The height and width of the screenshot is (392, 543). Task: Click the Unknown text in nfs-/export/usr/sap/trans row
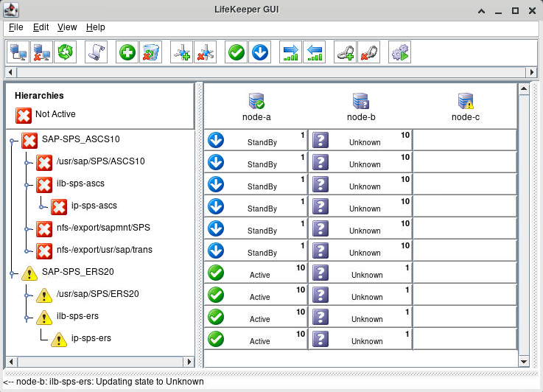click(x=365, y=253)
